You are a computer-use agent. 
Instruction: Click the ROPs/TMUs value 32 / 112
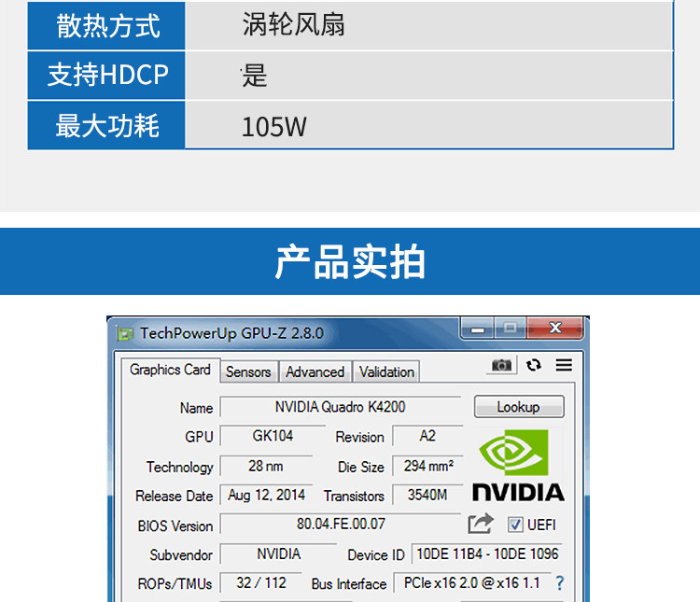[261, 582]
